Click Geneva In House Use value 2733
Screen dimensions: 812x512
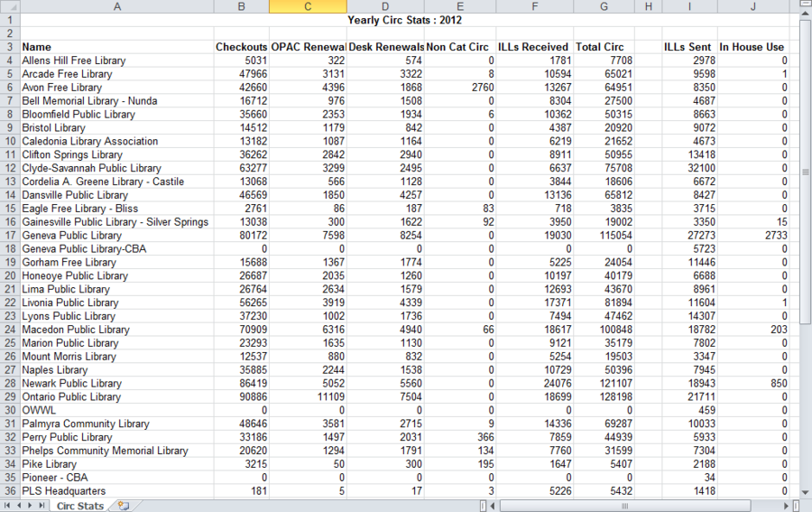[x=753, y=236]
